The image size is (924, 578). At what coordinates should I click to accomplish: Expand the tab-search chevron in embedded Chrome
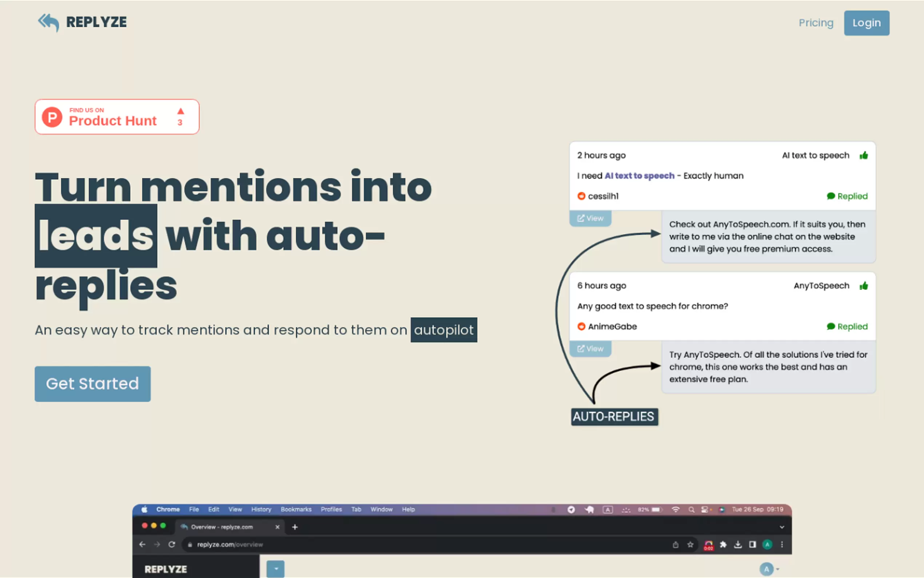pos(782,527)
